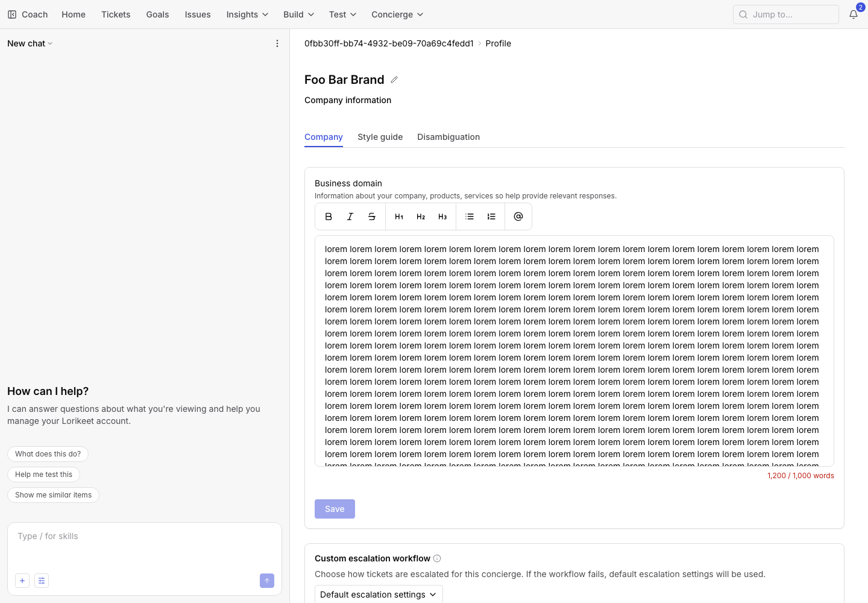The height and width of the screenshot is (603, 868).
Task: Open the Goals page
Action: pyautogui.click(x=157, y=14)
